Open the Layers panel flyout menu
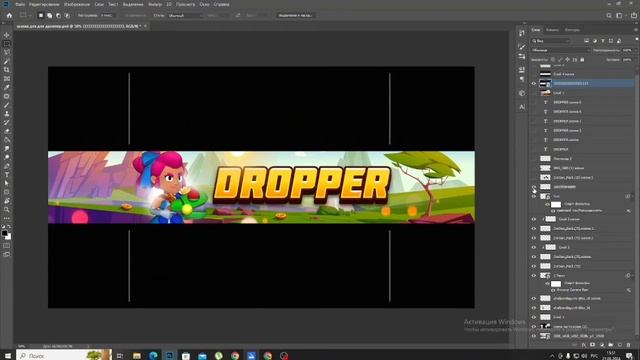640x360 pixels. pyautogui.click(x=636, y=30)
